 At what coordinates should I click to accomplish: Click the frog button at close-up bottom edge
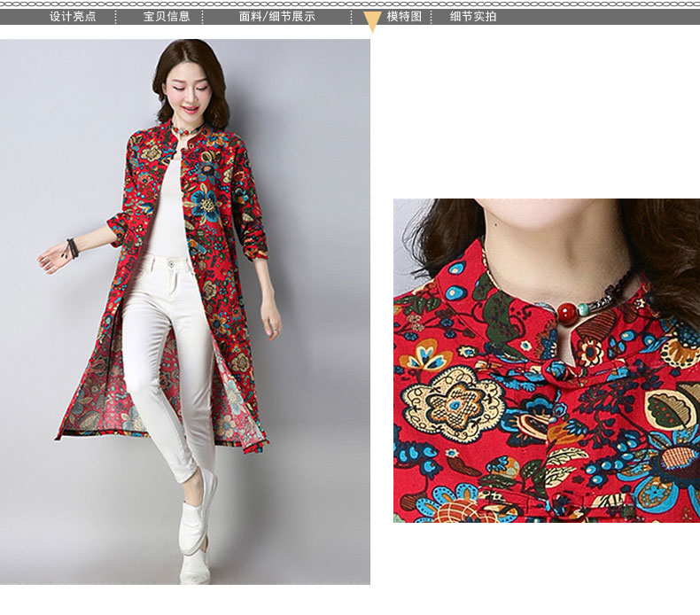click(561, 507)
